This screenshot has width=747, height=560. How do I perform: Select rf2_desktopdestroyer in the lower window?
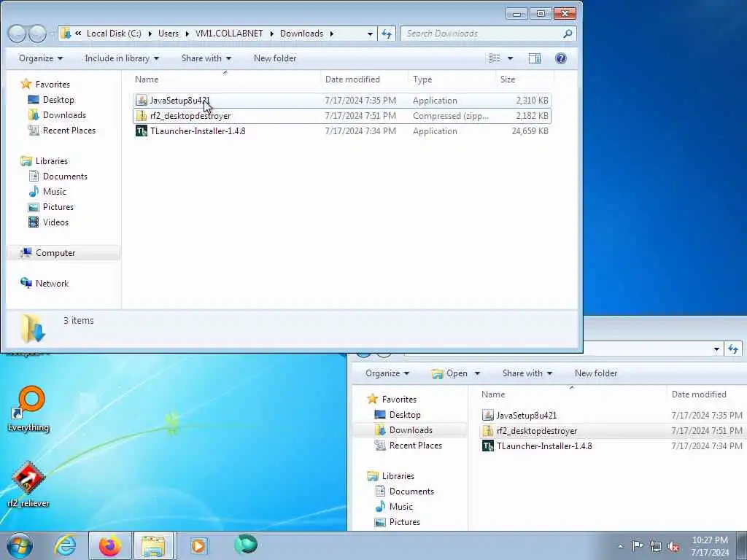click(x=536, y=431)
